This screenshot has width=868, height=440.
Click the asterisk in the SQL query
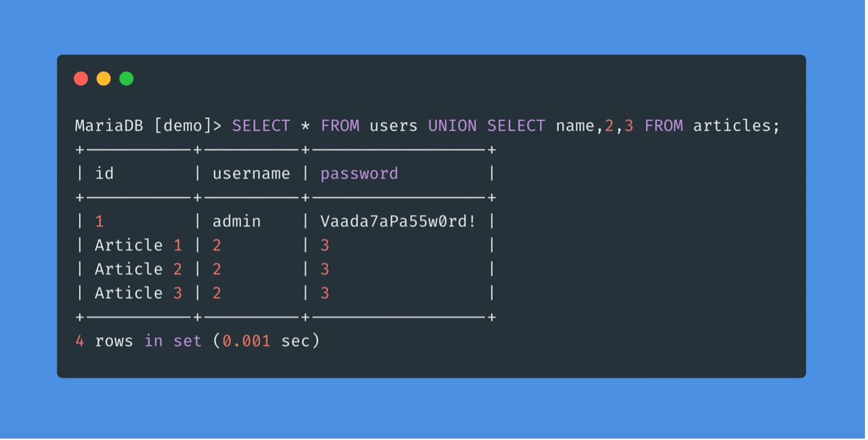click(x=305, y=126)
